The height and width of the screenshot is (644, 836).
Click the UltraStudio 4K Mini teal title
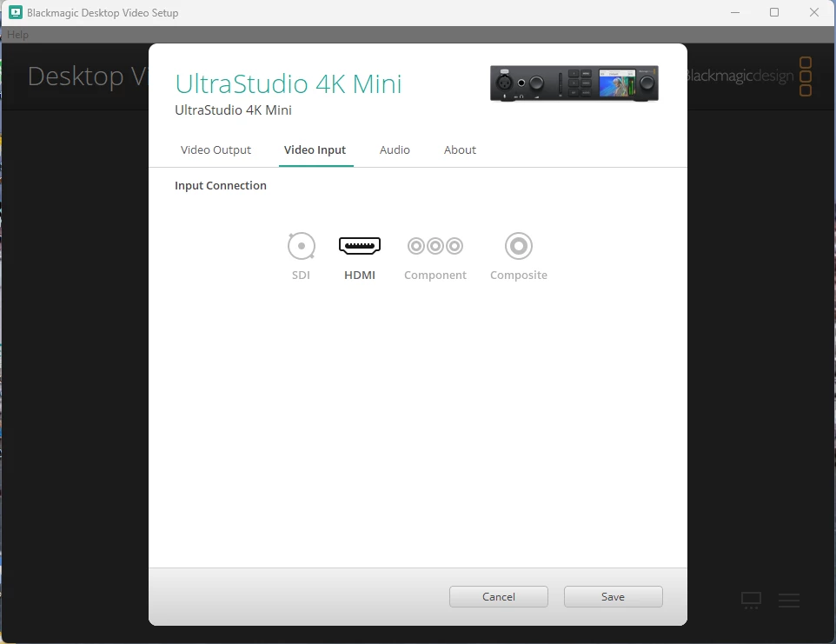[289, 83]
